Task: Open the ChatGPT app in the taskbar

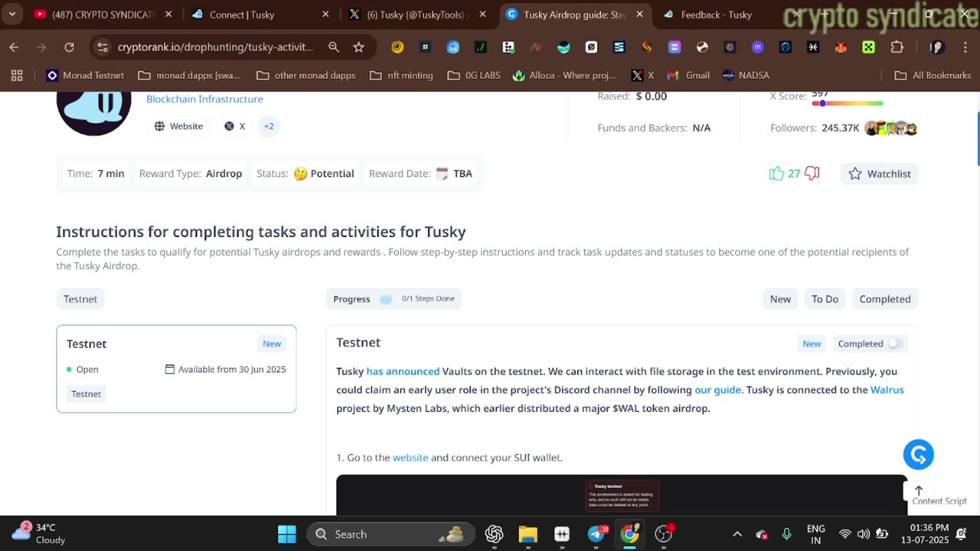Action: (494, 534)
